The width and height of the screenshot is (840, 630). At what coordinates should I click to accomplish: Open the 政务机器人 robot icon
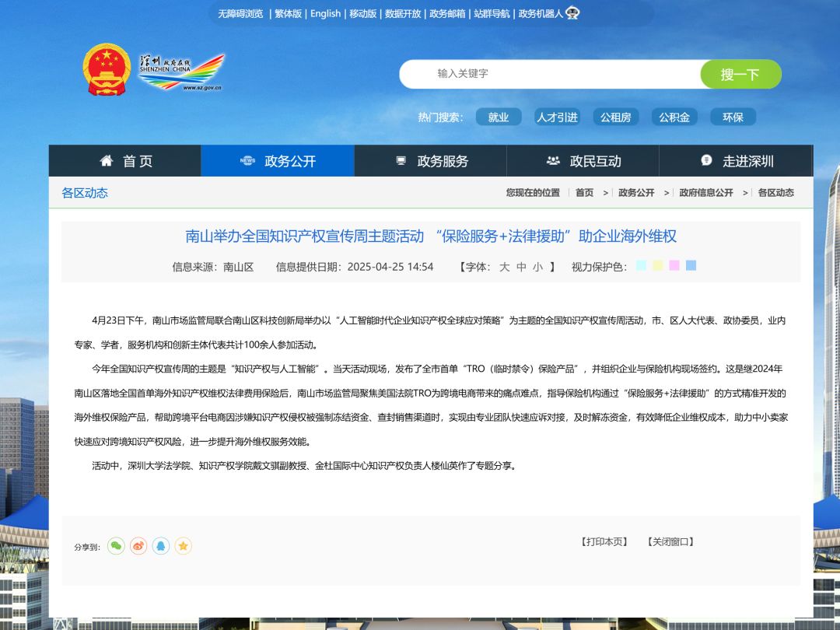point(572,13)
